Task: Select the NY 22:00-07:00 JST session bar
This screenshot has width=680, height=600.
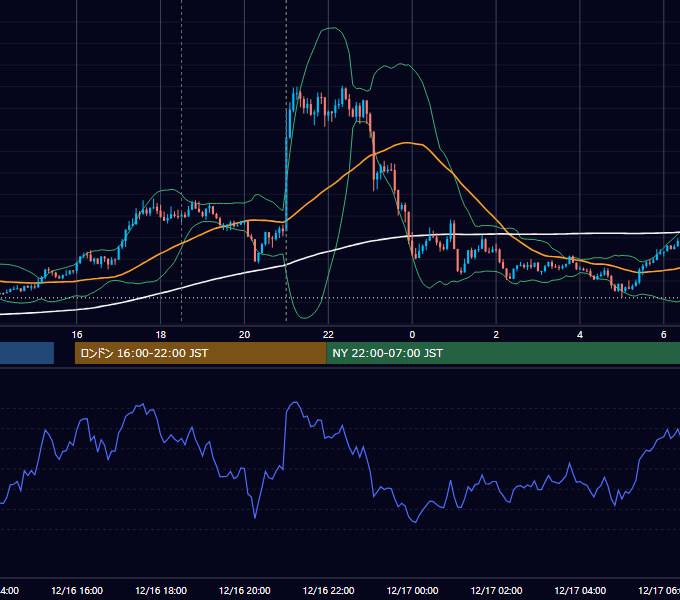Action: click(x=503, y=353)
